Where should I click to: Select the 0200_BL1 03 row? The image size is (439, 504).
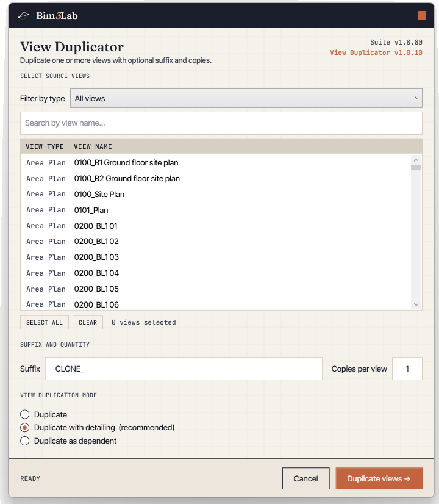tap(215, 257)
